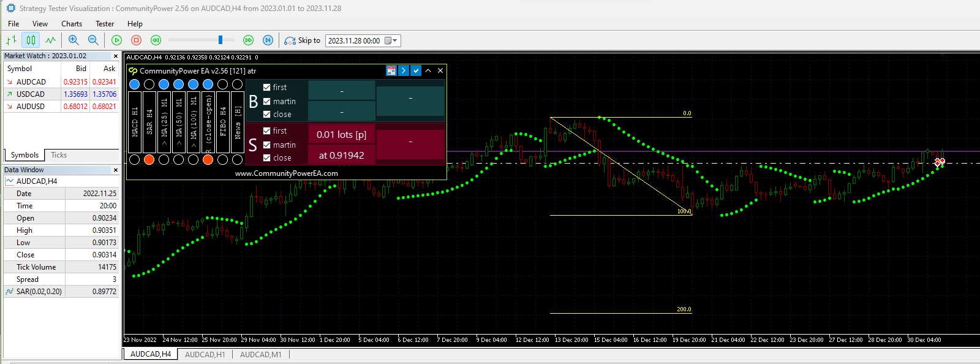Screen dimensions: 980x364
Task: Toggle Buy 'first' checkbox
Action: (266, 87)
